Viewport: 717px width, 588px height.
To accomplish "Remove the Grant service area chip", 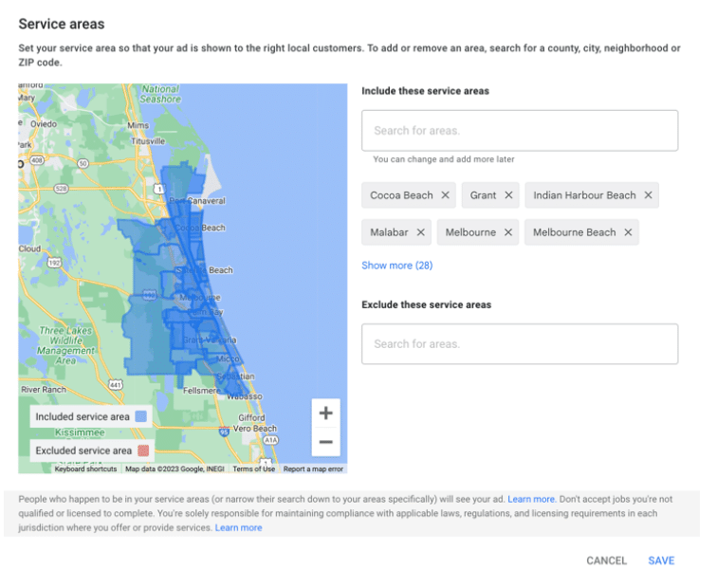I will click(x=508, y=195).
